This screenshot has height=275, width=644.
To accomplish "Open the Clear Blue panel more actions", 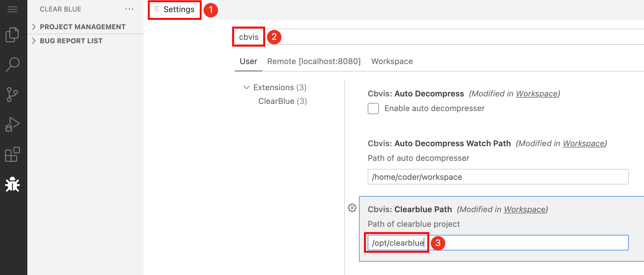I will 129,9.
